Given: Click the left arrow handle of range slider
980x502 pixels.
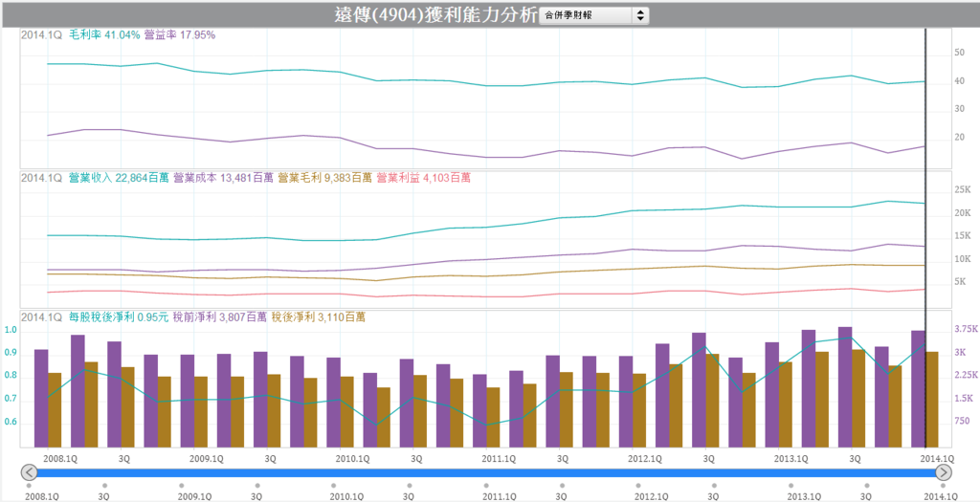Looking at the screenshot, I should coord(29,472).
